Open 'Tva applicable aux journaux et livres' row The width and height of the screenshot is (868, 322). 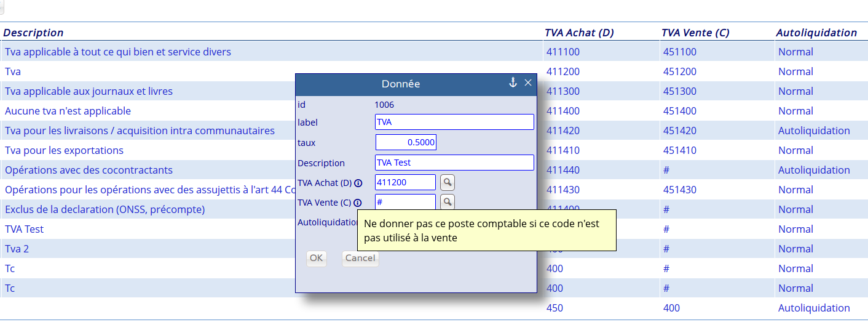(89, 91)
